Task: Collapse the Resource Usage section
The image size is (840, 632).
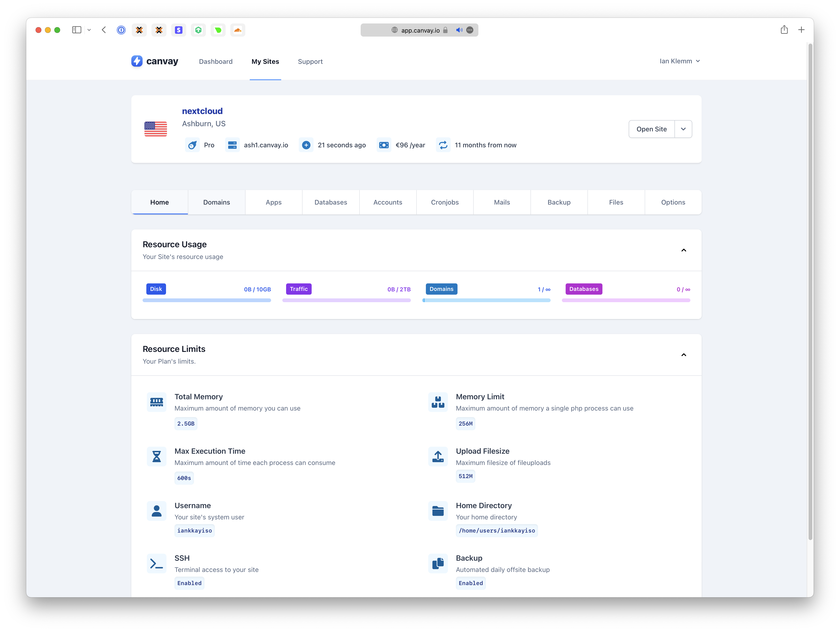Action: 684,250
